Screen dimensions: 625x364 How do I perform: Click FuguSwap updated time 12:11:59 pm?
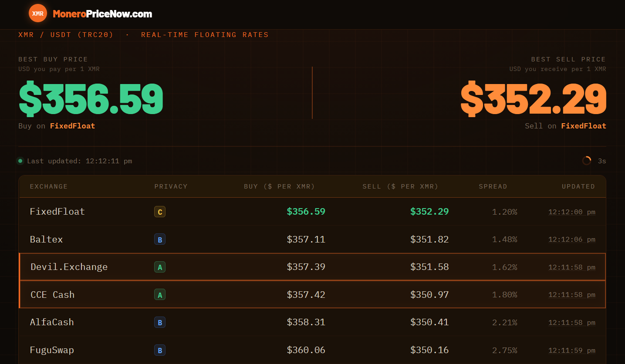pyautogui.click(x=572, y=350)
